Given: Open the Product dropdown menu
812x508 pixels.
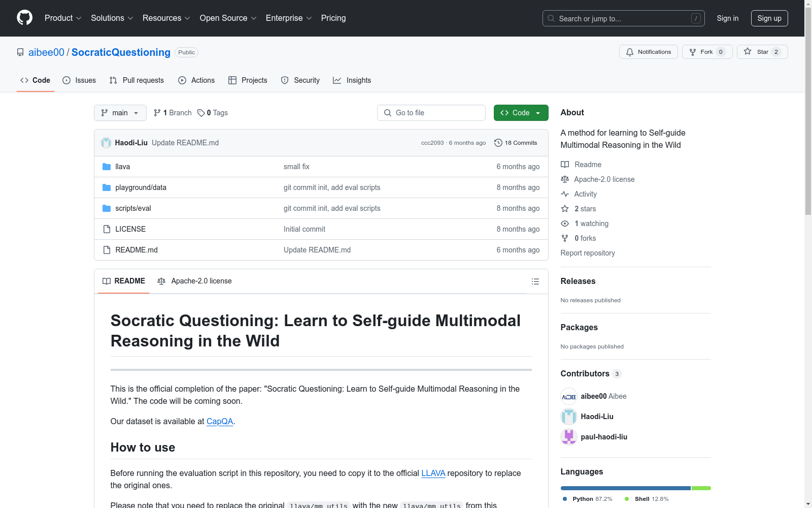Looking at the screenshot, I should pyautogui.click(x=63, y=18).
